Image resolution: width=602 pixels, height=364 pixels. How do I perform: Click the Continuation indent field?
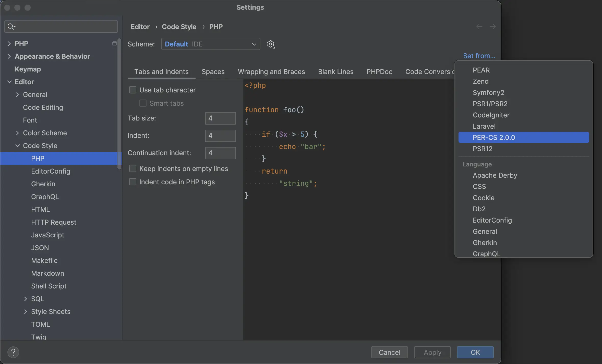(x=220, y=153)
